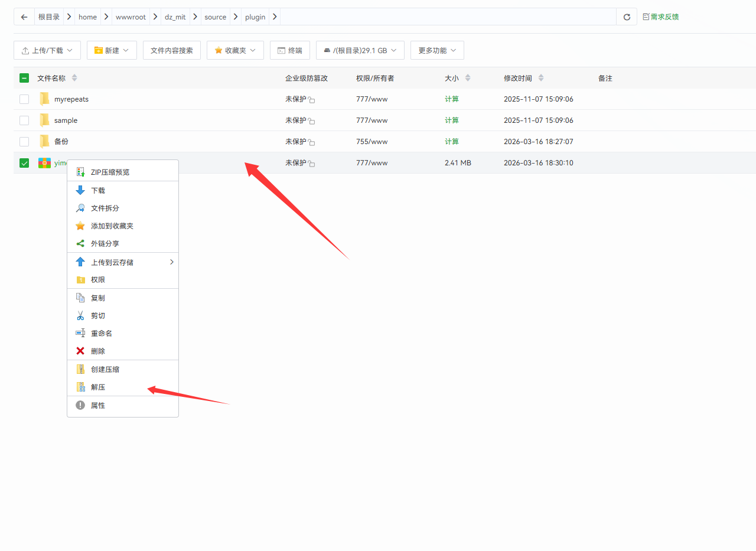756x551 pixels.
Task: Expand the 更多功能 dropdown
Action: [x=437, y=51]
